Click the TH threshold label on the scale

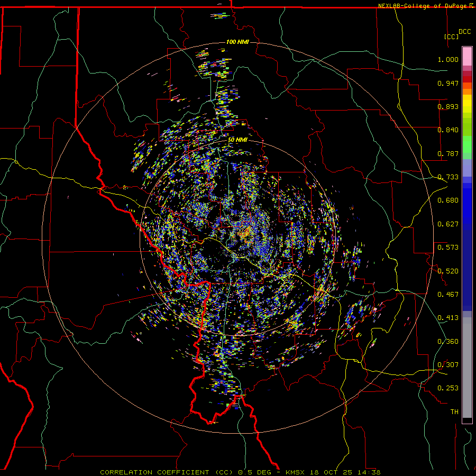click(454, 412)
